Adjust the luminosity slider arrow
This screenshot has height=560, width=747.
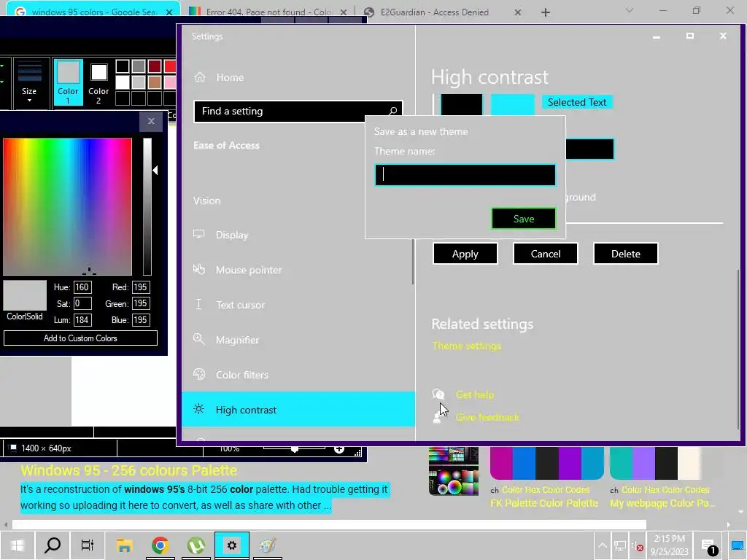[155, 170]
